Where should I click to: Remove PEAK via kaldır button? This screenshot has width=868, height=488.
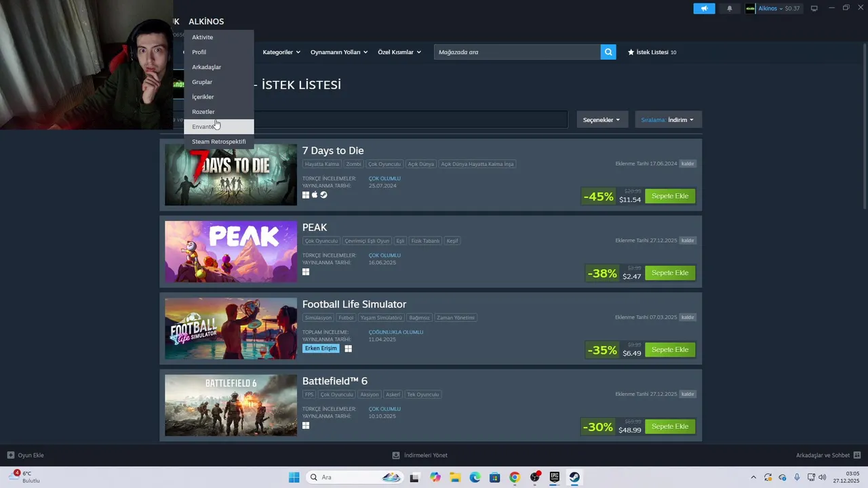[x=688, y=241]
